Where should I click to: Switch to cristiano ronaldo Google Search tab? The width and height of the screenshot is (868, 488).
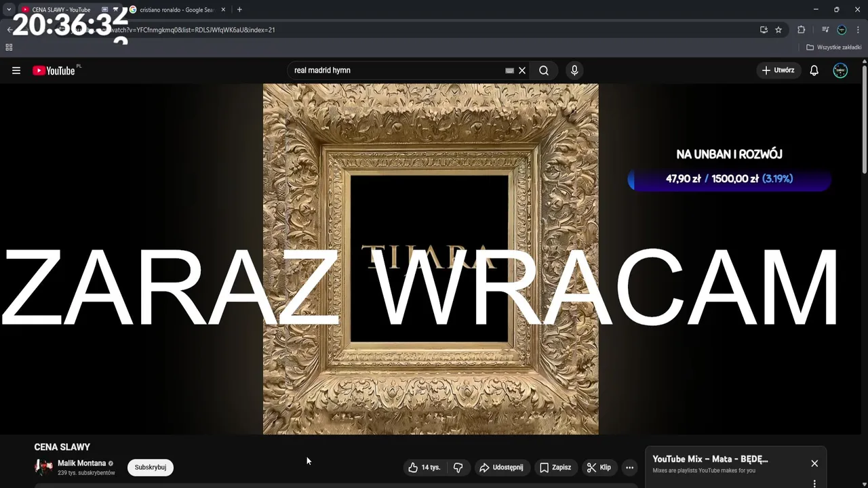(177, 9)
